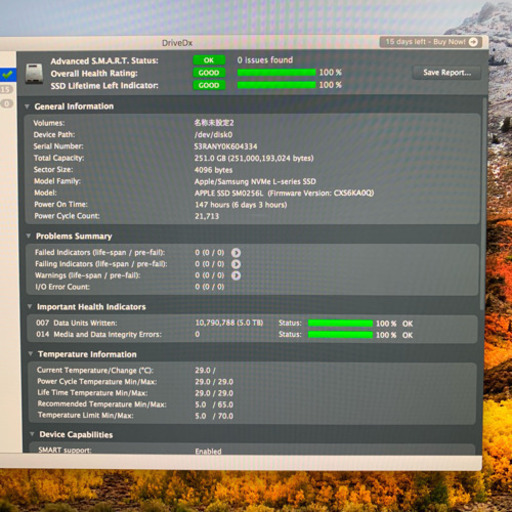
Task: Click the '0 issues found' text
Action: pos(265,60)
